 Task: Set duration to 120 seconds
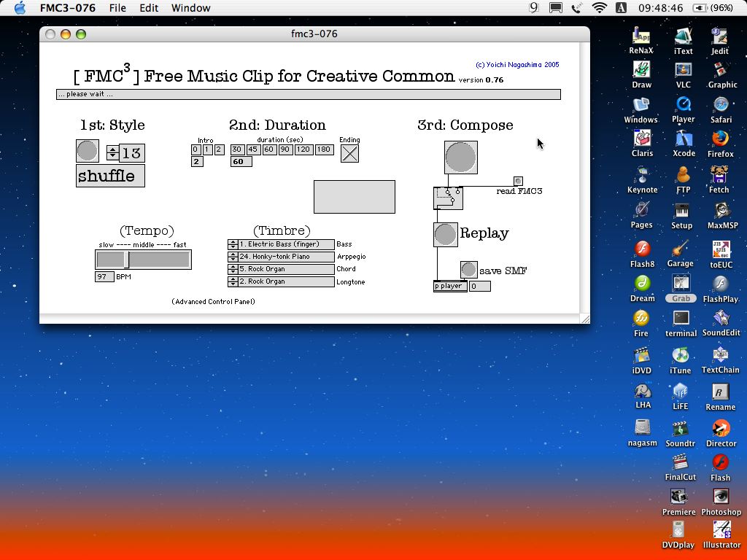[303, 149]
